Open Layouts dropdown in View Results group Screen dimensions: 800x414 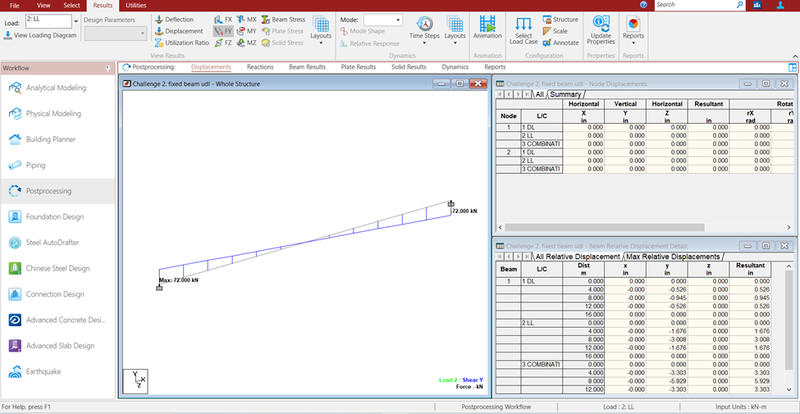pyautogui.click(x=321, y=30)
